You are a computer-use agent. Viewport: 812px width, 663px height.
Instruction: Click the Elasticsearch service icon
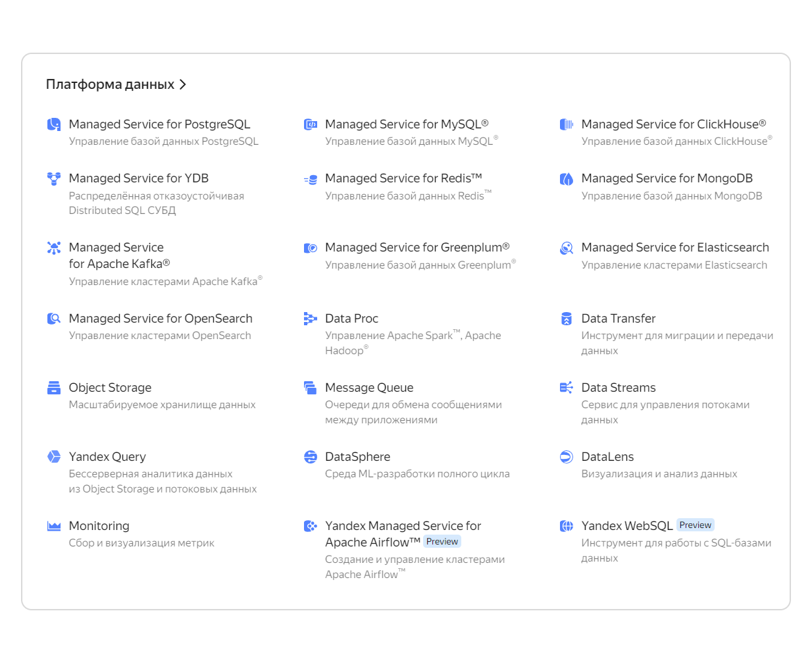click(x=567, y=248)
